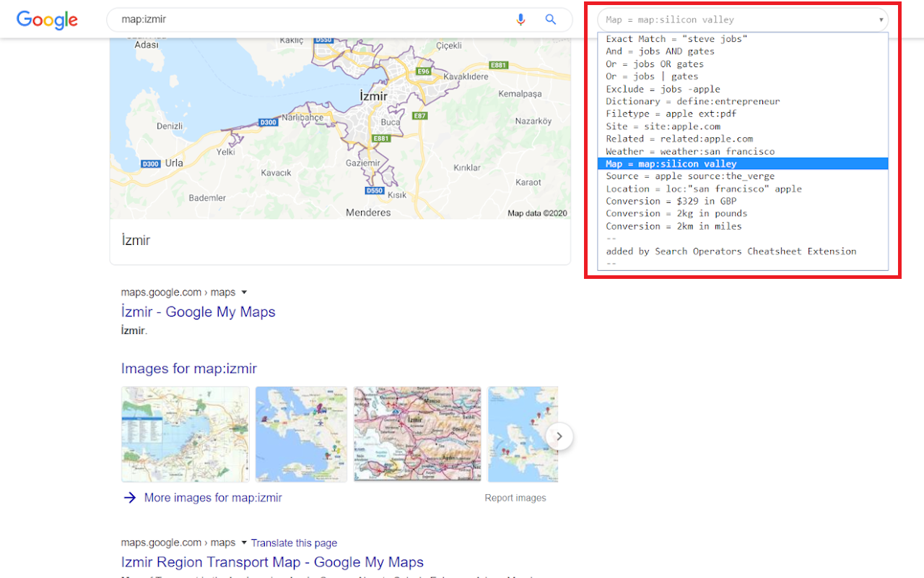Select Or = jobs OR gates option
924x578 pixels.
point(743,64)
